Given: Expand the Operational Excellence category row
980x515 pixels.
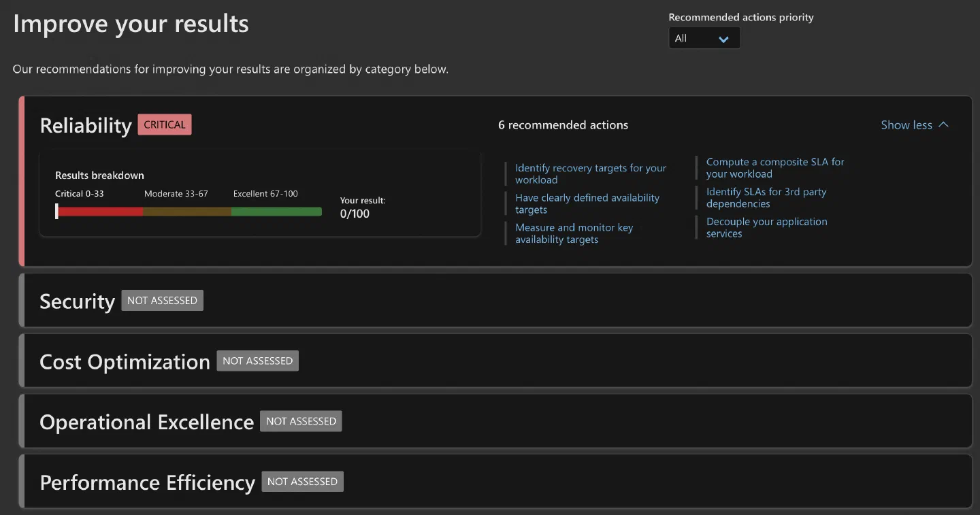Looking at the screenshot, I should click(495, 422).
